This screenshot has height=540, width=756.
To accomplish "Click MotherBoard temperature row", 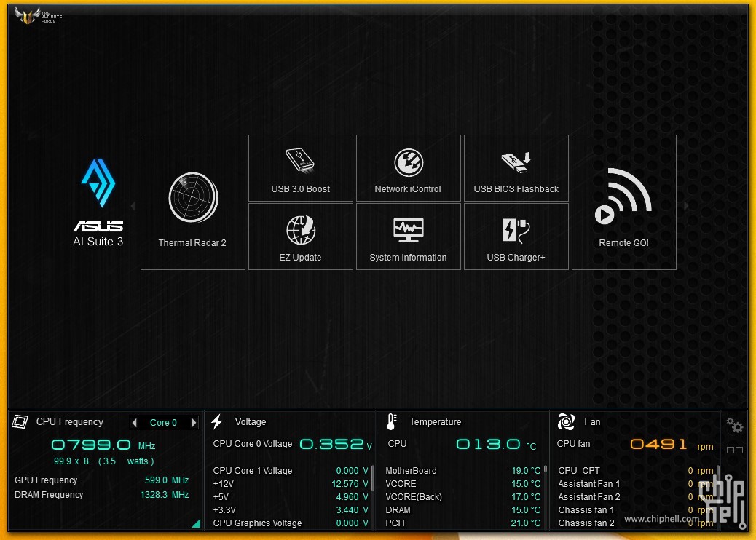I will click(x=463, y=471).
